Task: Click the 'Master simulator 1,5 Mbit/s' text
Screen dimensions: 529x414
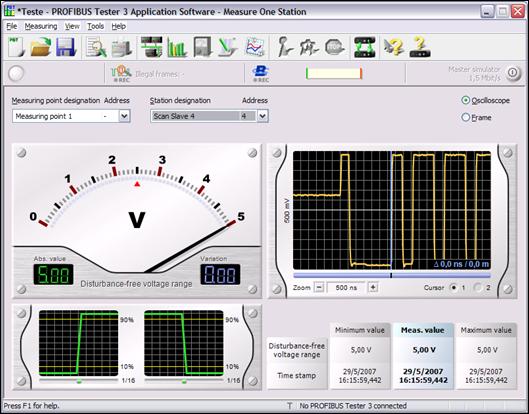Action: [474, 74]
